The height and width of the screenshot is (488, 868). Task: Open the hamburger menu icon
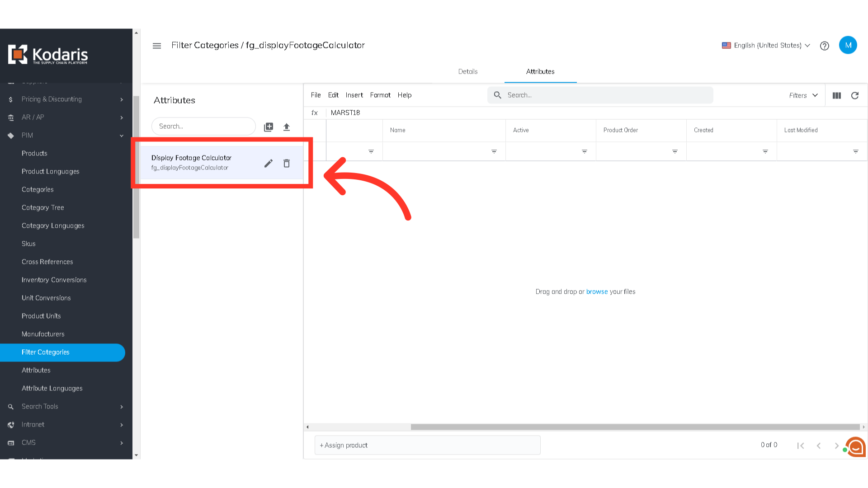coord(157,46)
